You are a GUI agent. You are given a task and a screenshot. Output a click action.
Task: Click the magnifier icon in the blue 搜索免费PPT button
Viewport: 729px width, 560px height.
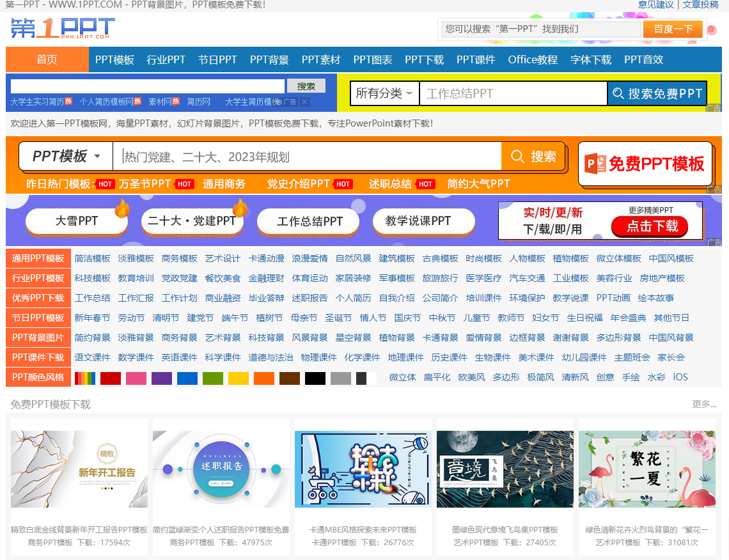[618, 94]
